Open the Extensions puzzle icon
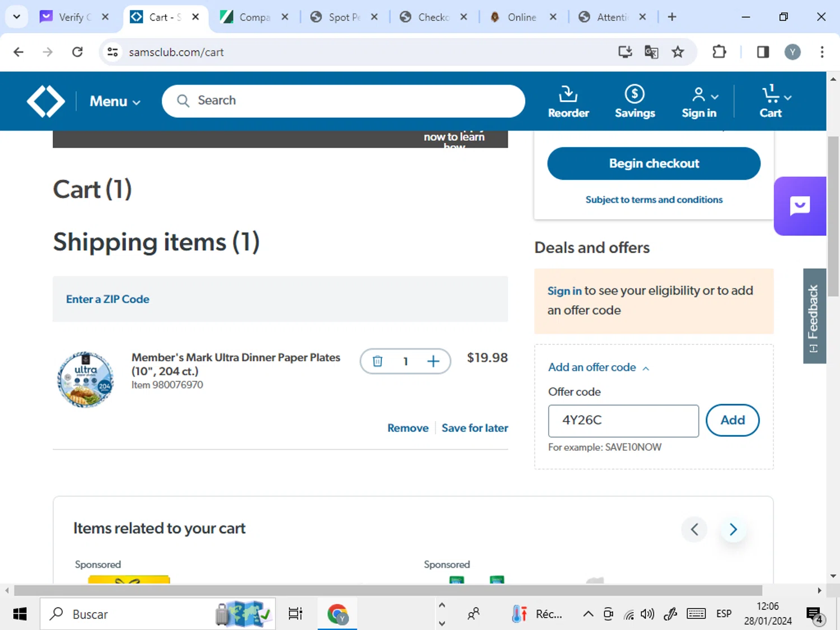Image resolution: width=840 pixels, height=630 pixels. point(719,52)
